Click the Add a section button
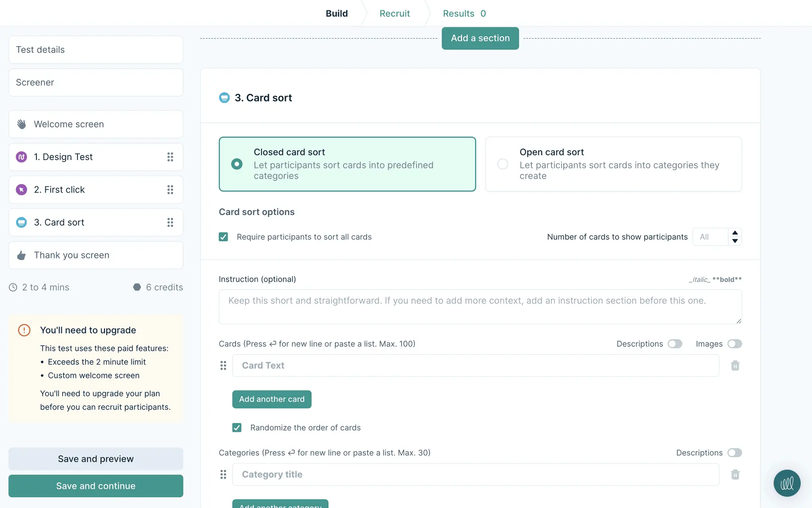Viewport: 812px width, 508px height. (x=480, y=38)
